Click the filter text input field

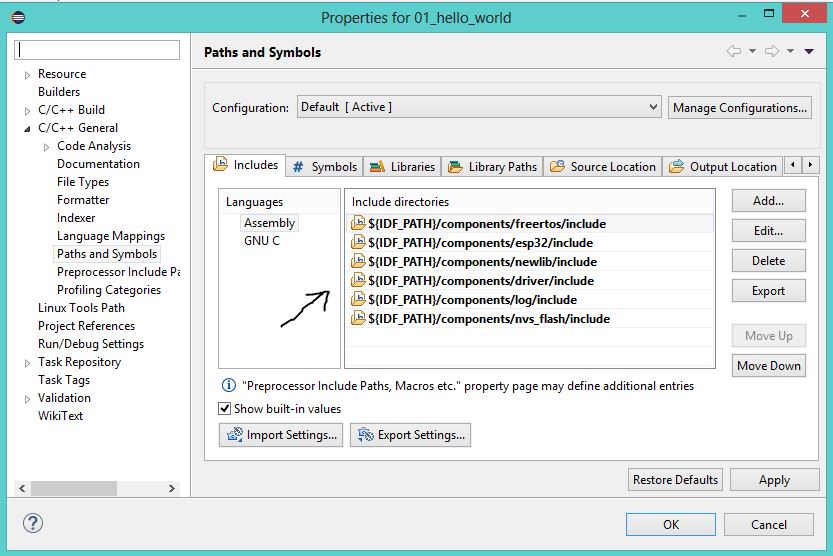pos(98,49)
